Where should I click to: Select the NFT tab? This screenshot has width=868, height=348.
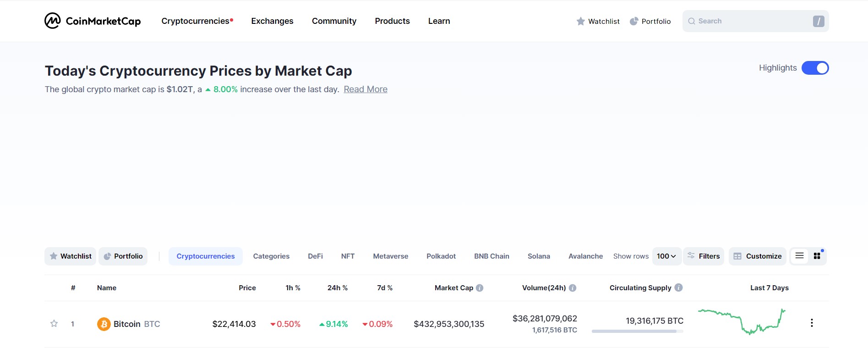348,256
